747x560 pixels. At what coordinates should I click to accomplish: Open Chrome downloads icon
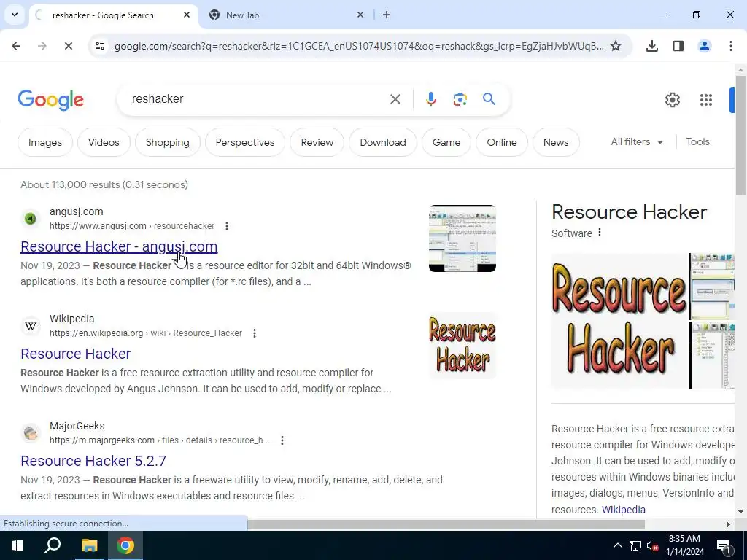pos(652,46)
